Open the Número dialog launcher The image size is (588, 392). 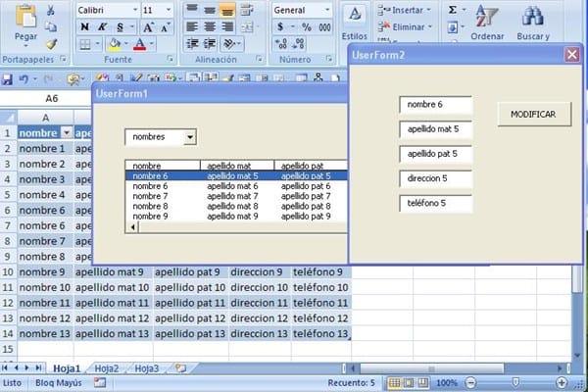(329, 59)
